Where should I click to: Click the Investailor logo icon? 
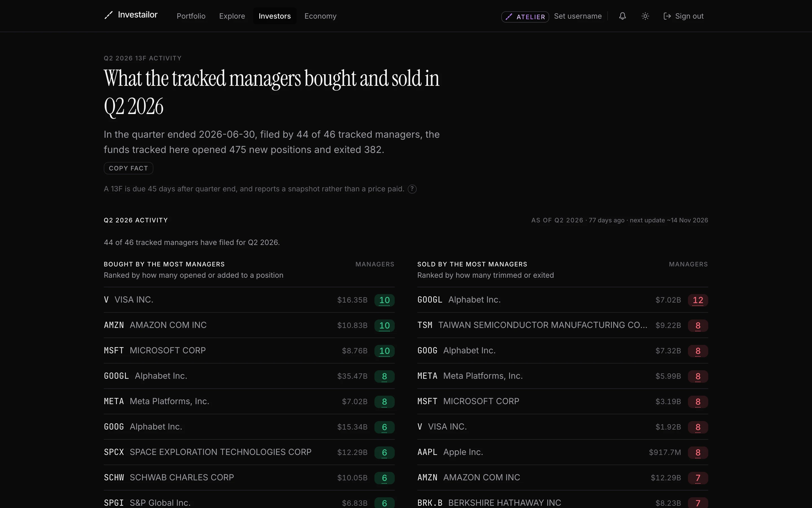click(x=108, y=15)
